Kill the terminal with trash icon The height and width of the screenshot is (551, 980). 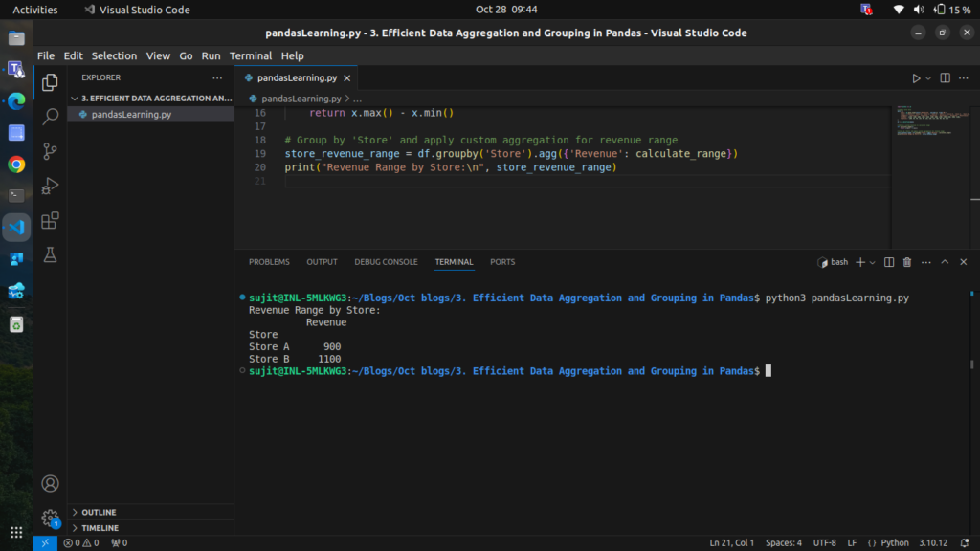tap(907, 262)
